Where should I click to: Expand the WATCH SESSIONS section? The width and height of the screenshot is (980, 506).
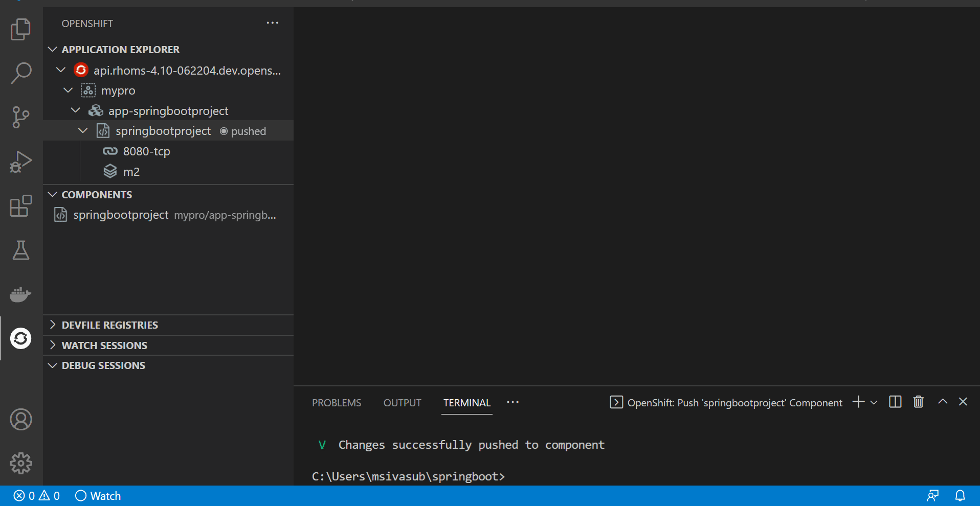click(x=52, y=346)
